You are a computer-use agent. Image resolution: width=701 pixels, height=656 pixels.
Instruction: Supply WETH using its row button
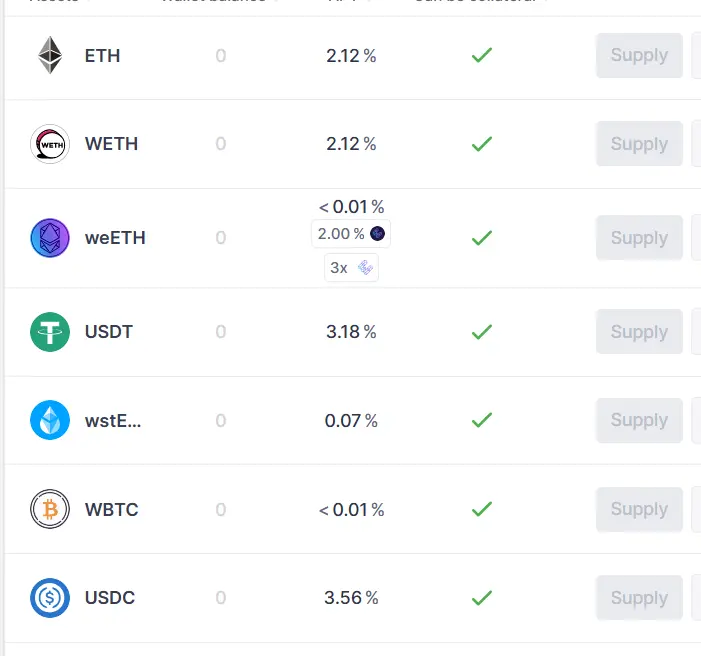[x=639, y=144]
